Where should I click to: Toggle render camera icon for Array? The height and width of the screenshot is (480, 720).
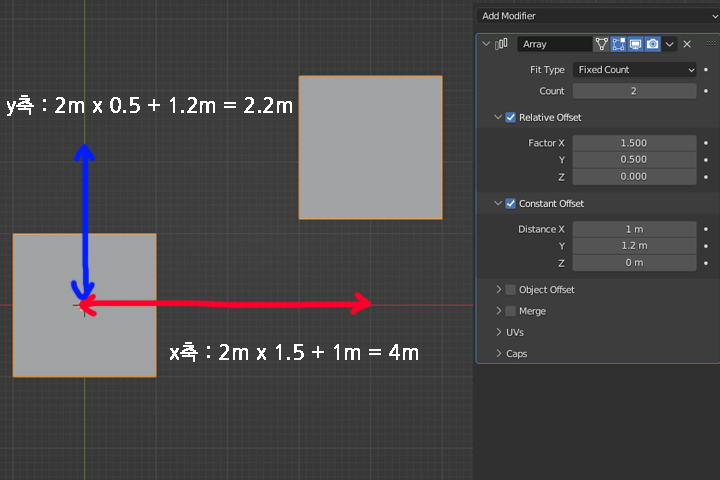point(652,44)
